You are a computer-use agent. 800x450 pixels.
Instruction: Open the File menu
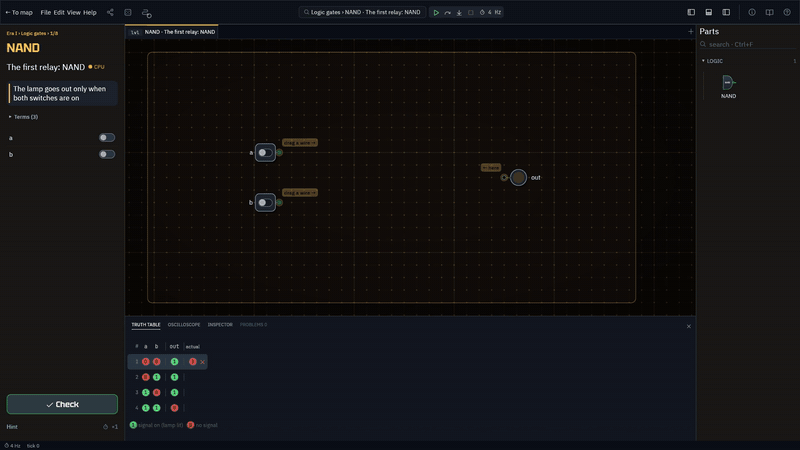[45, 12]
